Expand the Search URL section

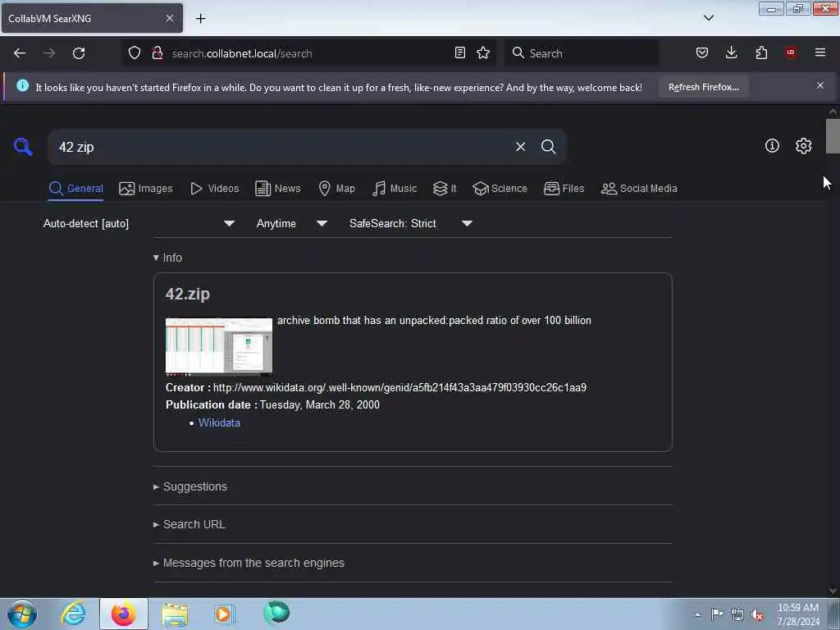click(189, 524)
